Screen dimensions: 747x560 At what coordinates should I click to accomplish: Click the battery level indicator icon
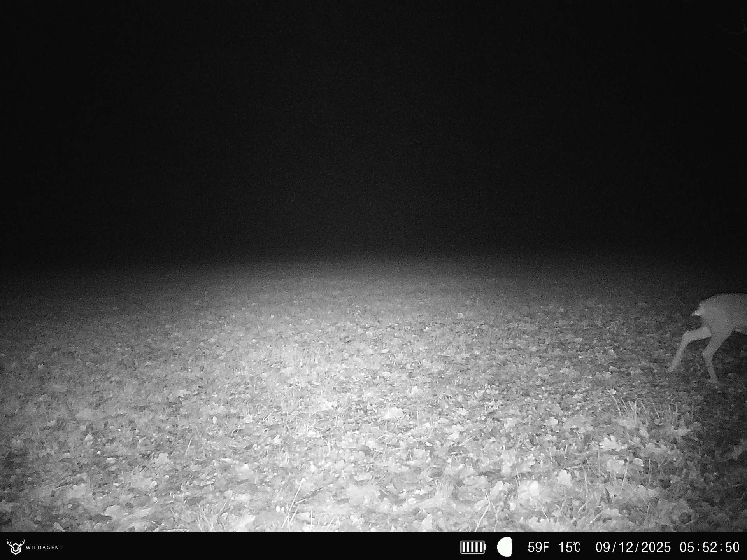tap(473, 547)
